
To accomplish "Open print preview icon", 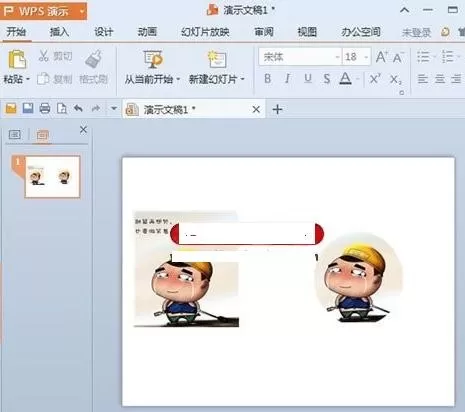I will pos(62,108).
